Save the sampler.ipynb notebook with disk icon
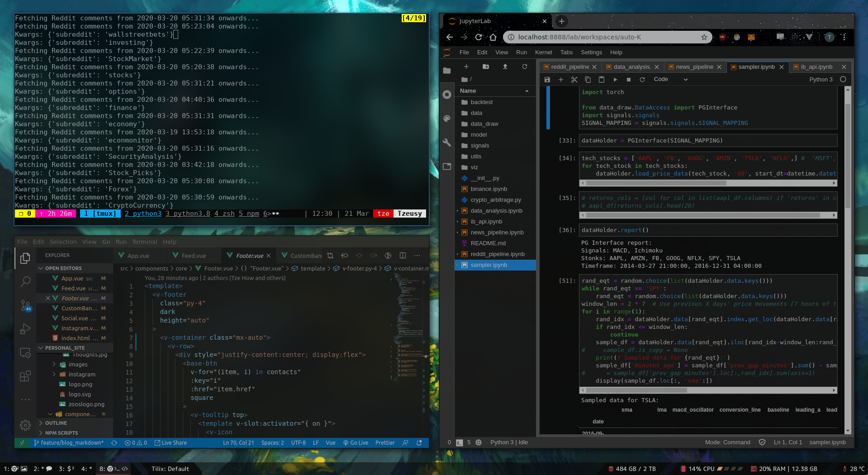This screenshot has height=475, width=868. [547, 79]
